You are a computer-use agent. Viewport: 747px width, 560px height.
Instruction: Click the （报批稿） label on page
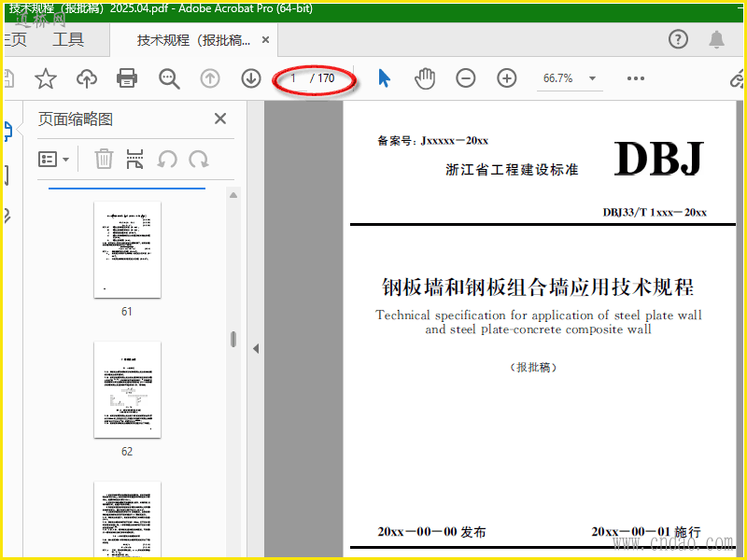533,367
